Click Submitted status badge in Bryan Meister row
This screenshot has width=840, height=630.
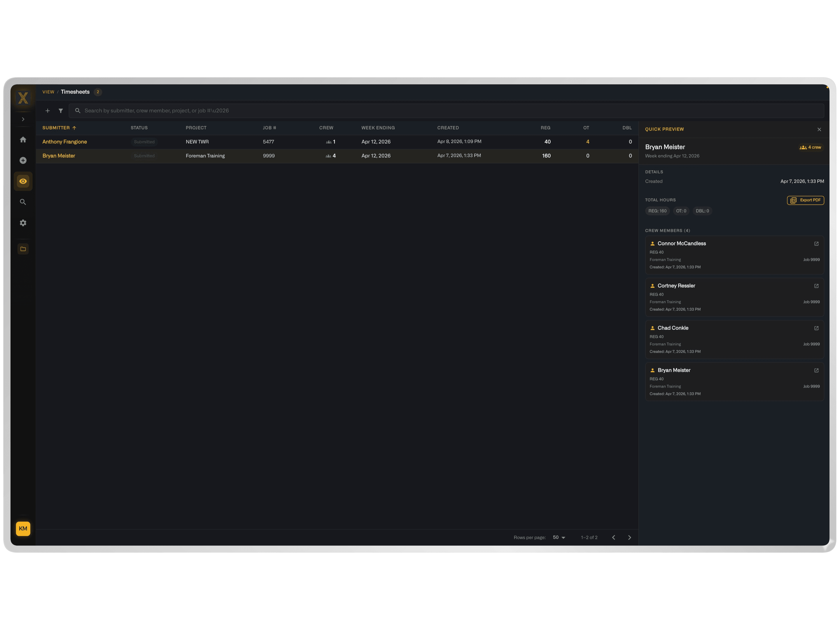pos(144,156)
